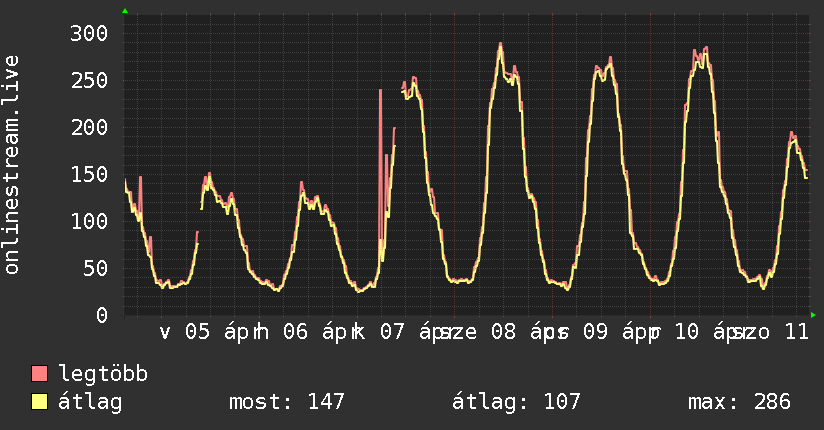The width and height of the screenshot is (824, 430).
Task: Click the 'most: 147' statistic
Action: coord(286,402)
